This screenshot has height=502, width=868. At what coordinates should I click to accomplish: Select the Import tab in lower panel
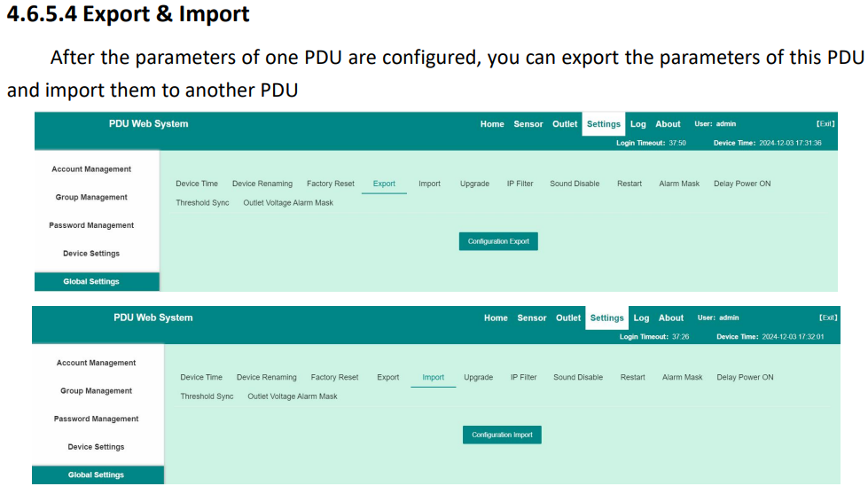[433, 378]
